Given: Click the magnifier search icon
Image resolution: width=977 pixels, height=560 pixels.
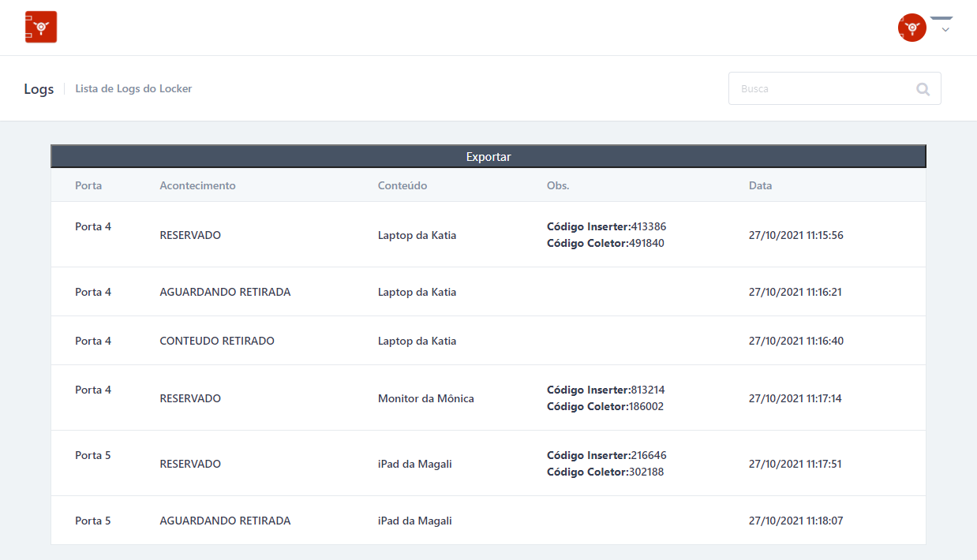Looking at the screenshot, I should coord(923,89).
